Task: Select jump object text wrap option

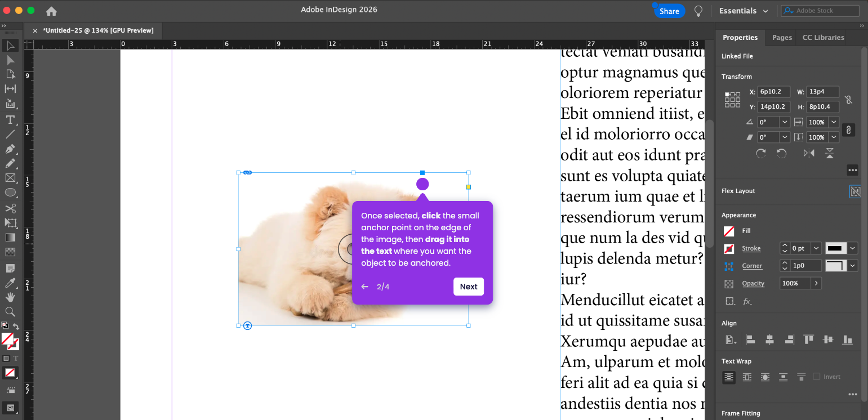Action: point(783,377)
